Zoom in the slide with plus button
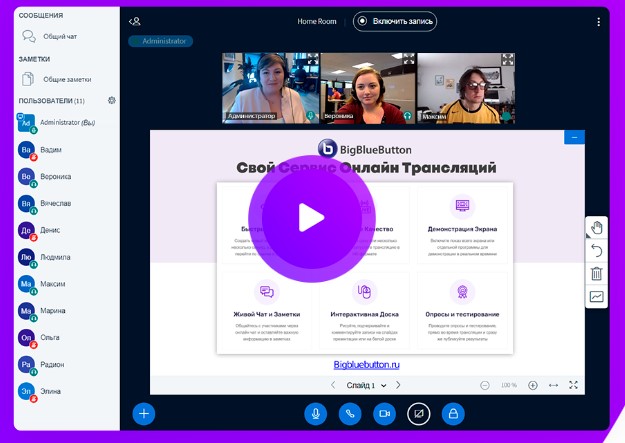 pyautogui.click(x=532, y=385)
